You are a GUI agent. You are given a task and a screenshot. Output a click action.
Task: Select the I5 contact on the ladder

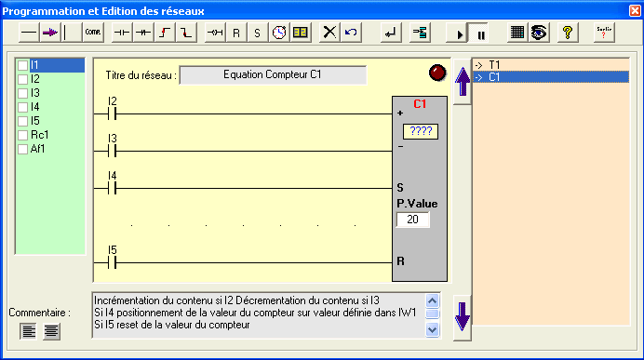pos(112,262)
